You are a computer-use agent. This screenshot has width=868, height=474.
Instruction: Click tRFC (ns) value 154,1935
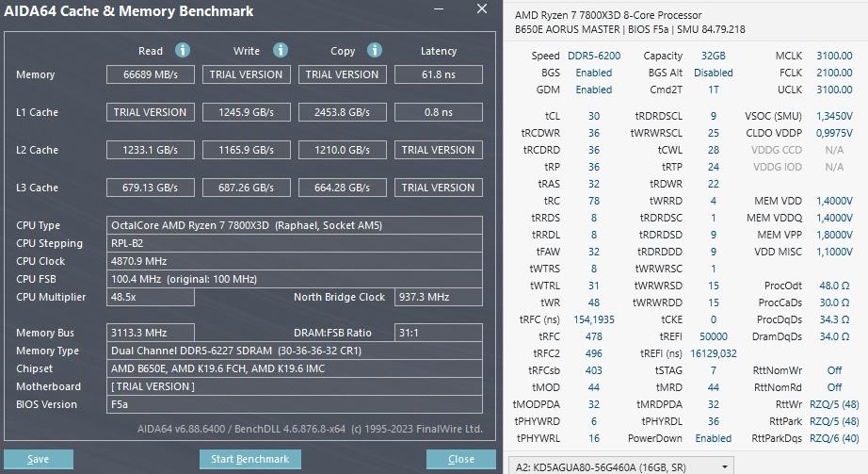pos(594,319)
